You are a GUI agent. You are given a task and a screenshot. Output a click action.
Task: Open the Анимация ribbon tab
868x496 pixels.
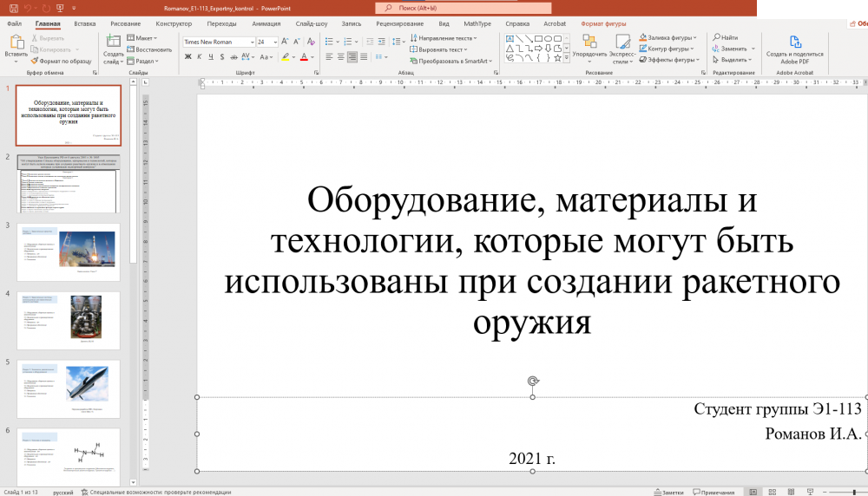pyautogui.click(x=266, y=24)
